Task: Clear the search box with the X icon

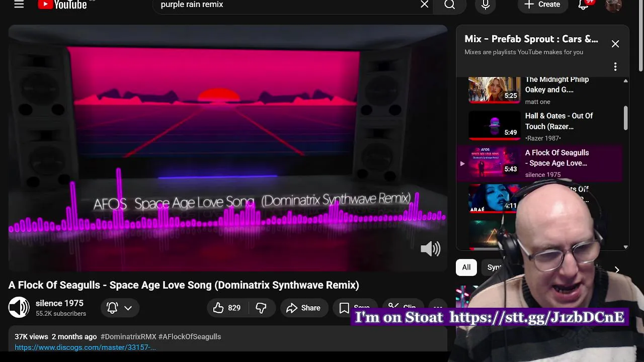Action: pyautogui.click(x=425, y=5)
